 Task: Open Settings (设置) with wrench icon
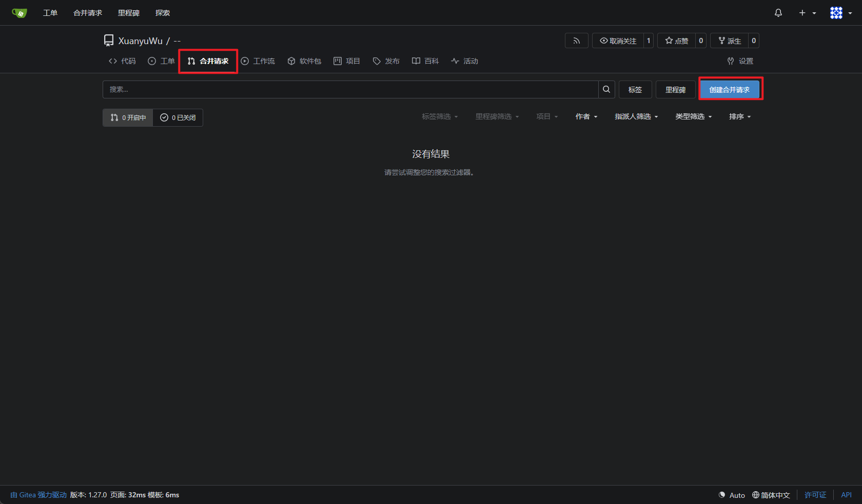740,61
